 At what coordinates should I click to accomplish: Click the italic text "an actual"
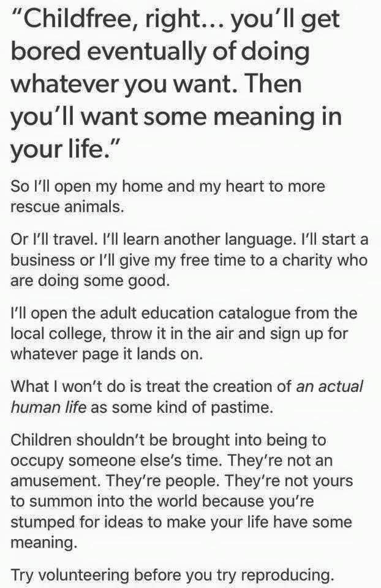coord(329,386)
